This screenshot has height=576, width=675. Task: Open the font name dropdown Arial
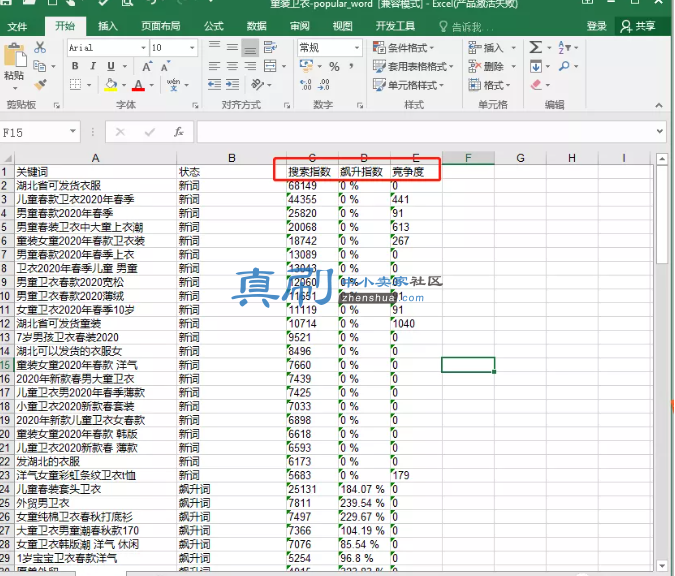tap(143, 48)
